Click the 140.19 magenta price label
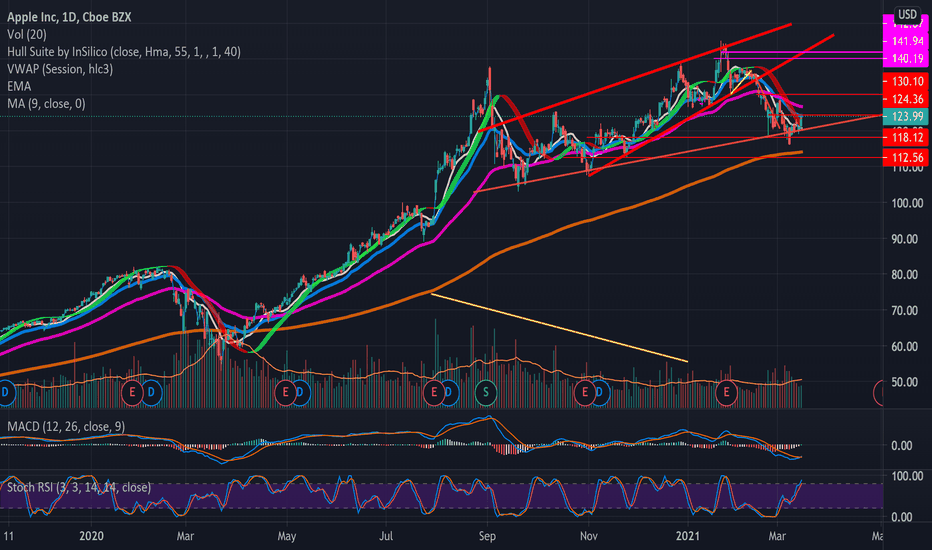The height and width of the screenshot is (550, 932). (907, 58)
